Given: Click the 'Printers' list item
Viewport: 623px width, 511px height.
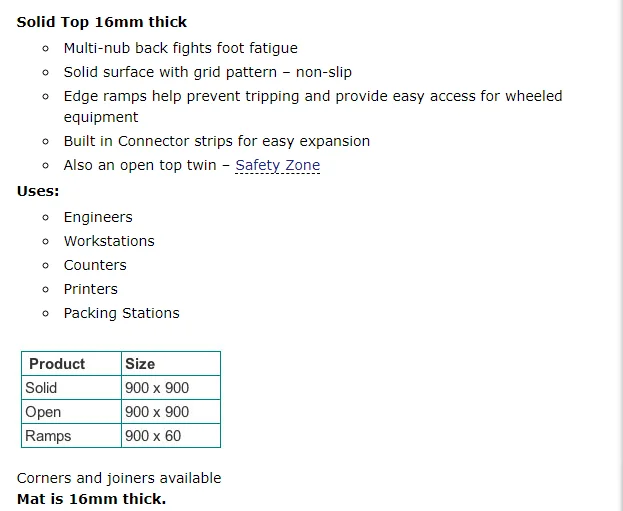Looking at the screenshot, I should [91, 289].
